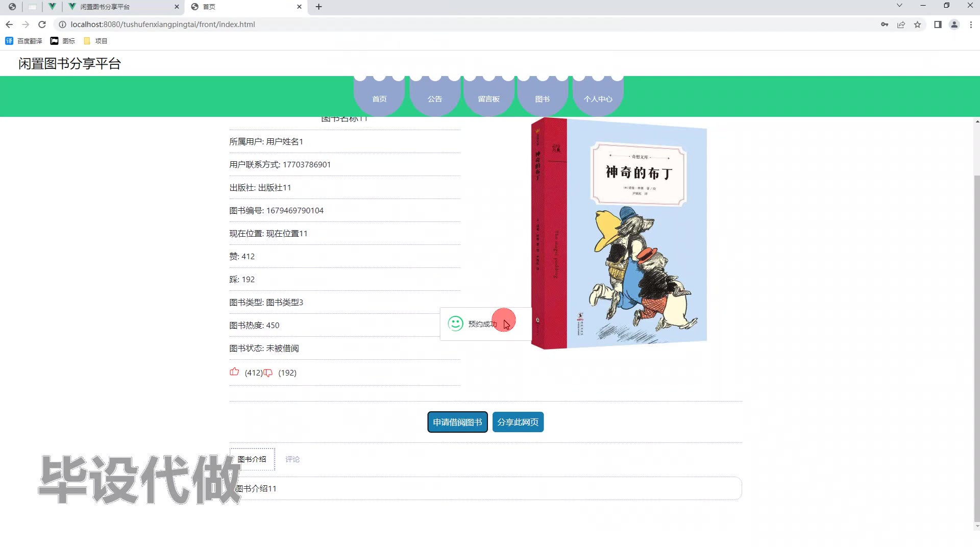This screenshot has width=980, height=547.
Task: Click the text 用户联系方式: 17703786901
Action: [280, 164]
